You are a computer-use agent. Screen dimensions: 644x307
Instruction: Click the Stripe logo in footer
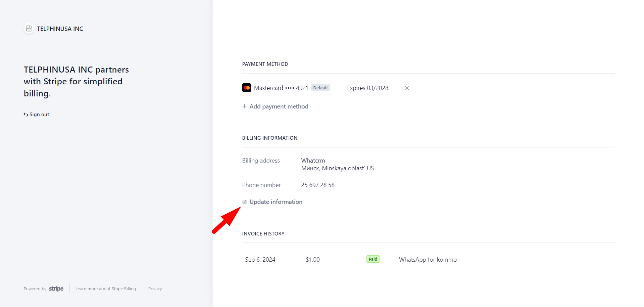point(56,289)
